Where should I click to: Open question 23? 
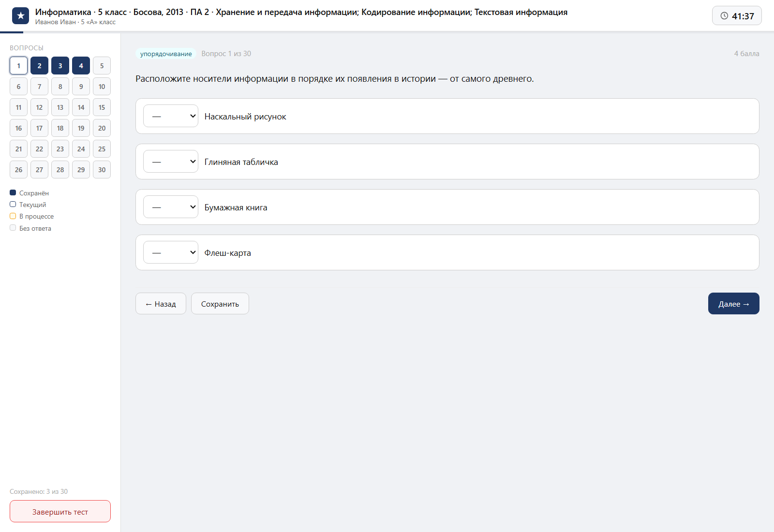coord(60,149)
